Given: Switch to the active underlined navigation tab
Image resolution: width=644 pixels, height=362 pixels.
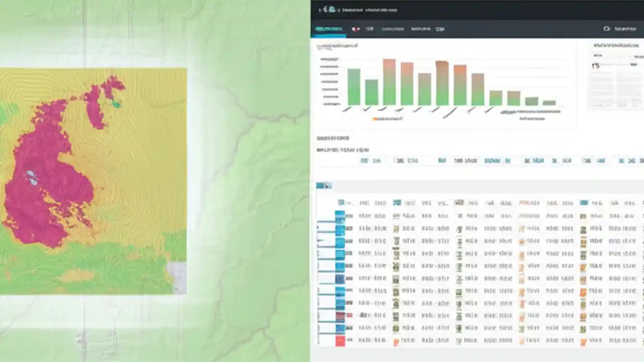Looking at the screenshot, I should 328,29.
